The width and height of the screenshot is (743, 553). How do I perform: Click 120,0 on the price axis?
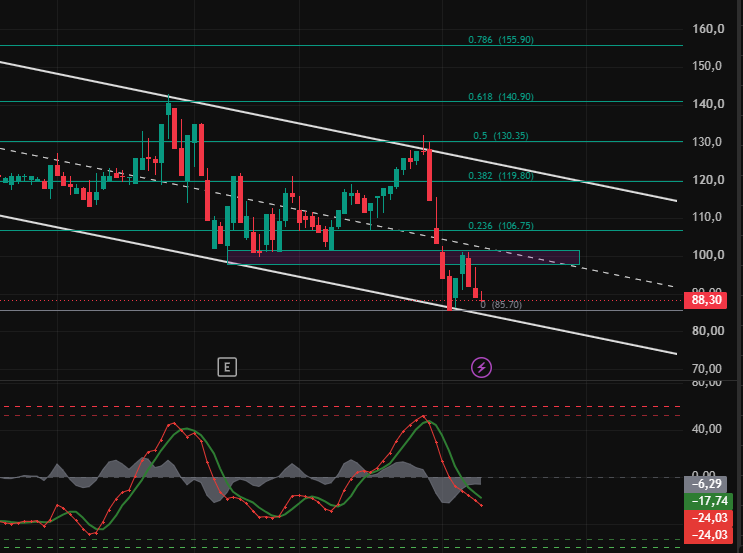[708, 180]
